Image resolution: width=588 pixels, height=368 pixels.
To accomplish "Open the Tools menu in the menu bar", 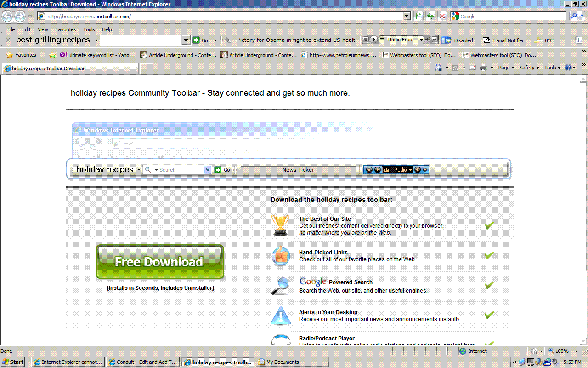I will pyautogui.click(x=89, y=29).
